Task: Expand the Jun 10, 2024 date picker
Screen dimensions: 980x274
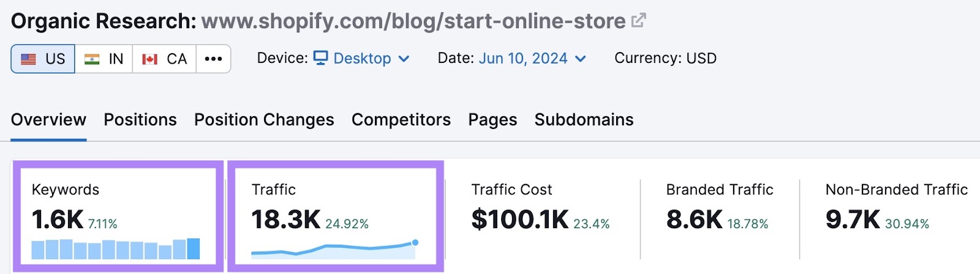Action: point(524,59)
